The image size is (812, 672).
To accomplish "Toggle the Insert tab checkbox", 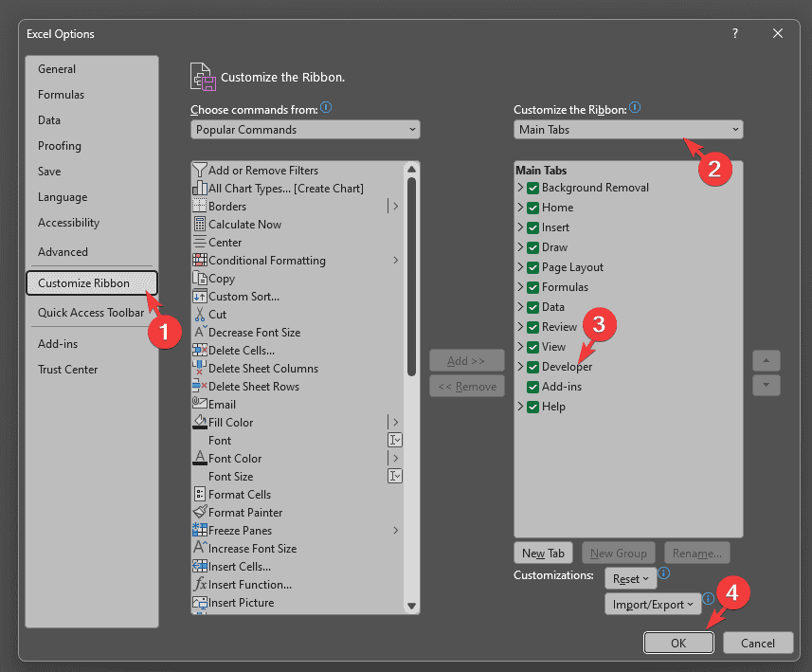I will click(532, 228).
